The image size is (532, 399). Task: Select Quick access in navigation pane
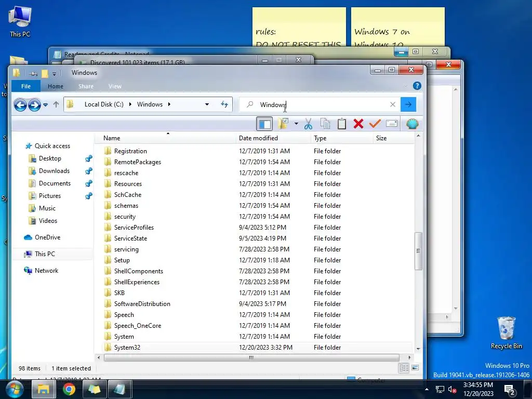click(52, 146)
